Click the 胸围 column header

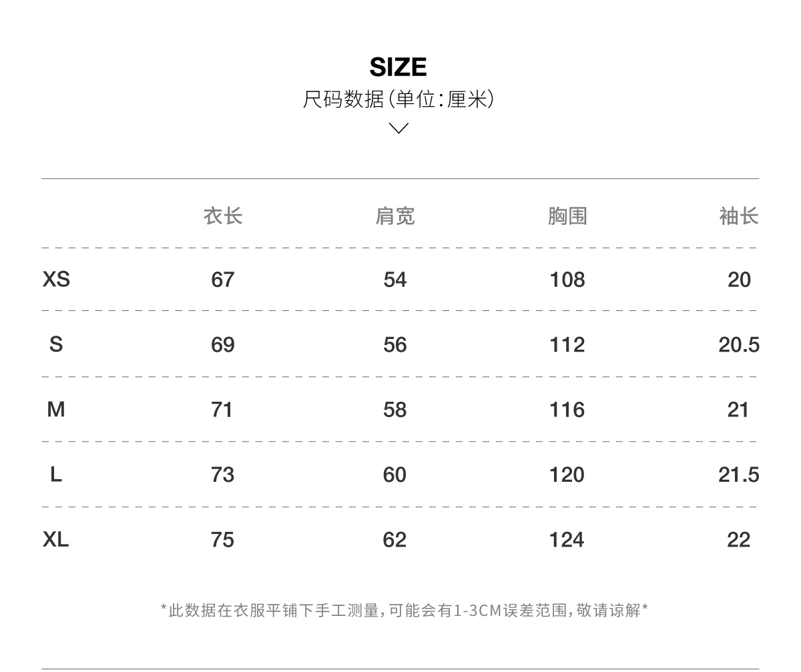coord(567,216)
